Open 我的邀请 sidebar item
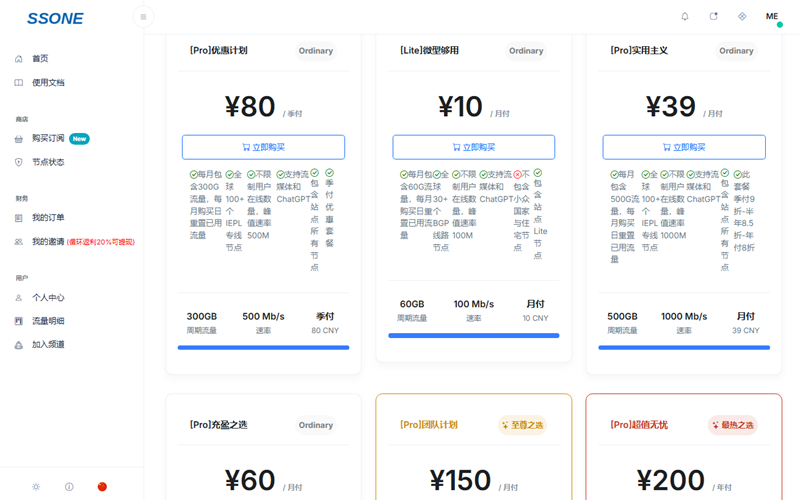Screen dimensions: 800x500 click(48, 242)
